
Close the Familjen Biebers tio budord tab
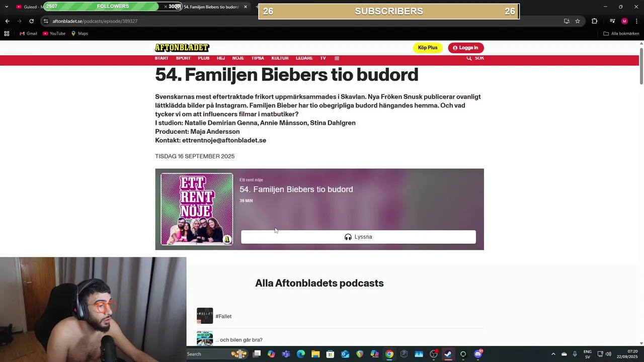point(246,7)
